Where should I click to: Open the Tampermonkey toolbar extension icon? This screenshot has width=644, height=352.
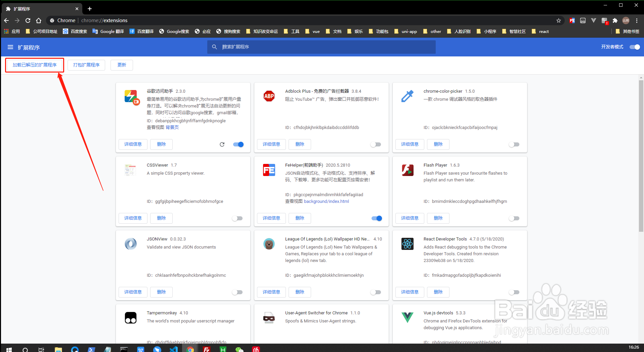[x=583, y=20]
